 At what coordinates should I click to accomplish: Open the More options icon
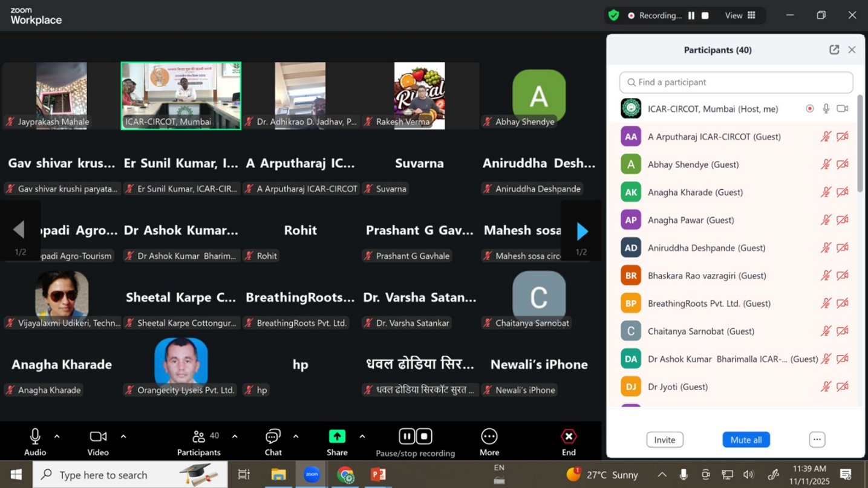(x=489, y=437)
